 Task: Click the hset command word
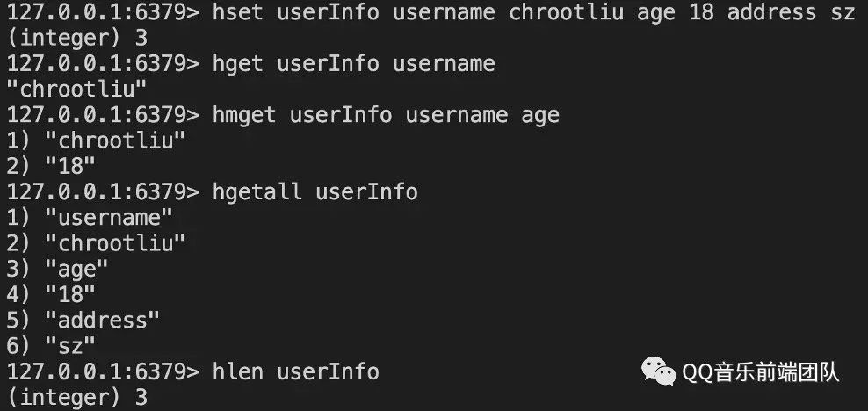(238, 12)
